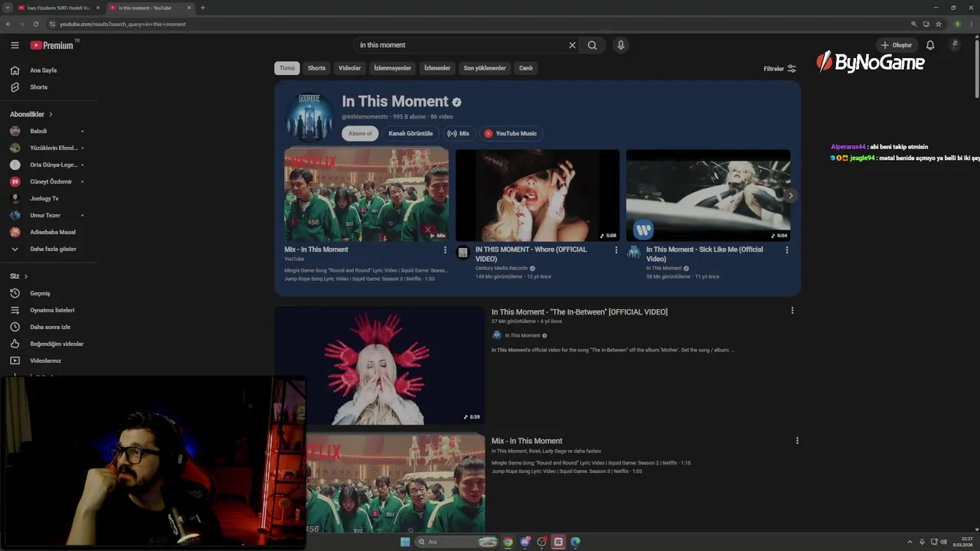The image size is (980, 551).
Task: Click the channel Mix button
Action: coord(459,133)
